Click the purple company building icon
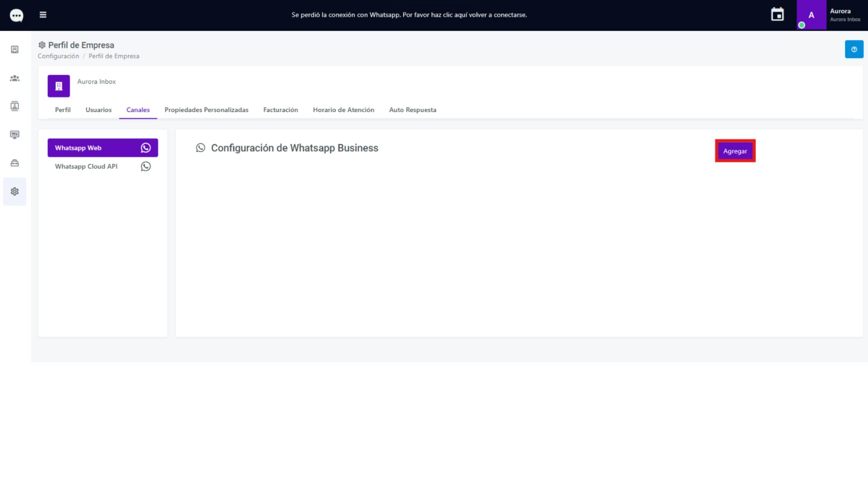 click(x=59, y=86)
